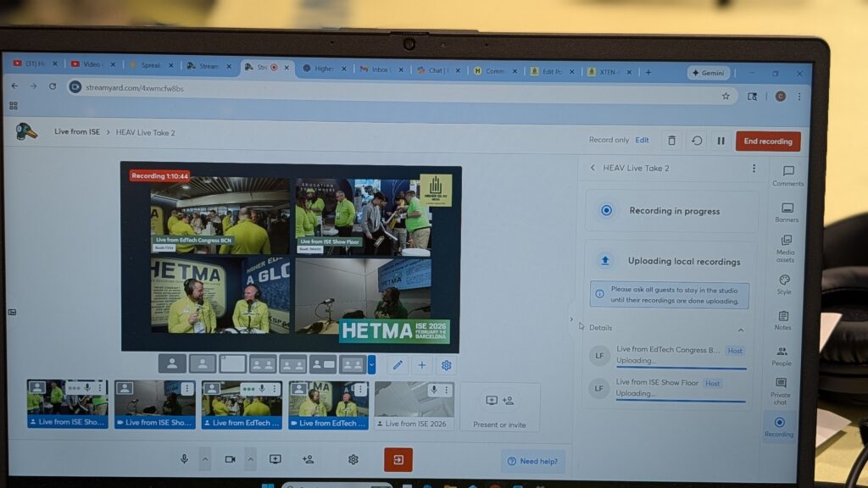Click the Need help? button

pos(532,461)
